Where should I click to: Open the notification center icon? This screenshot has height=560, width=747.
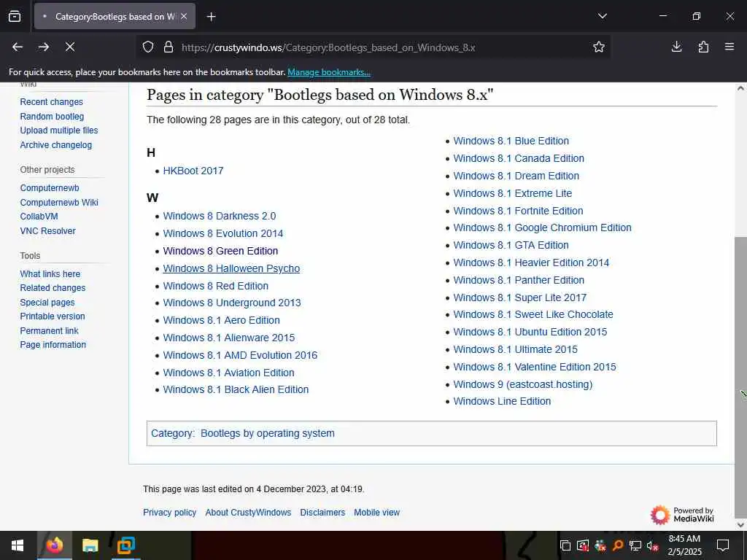(723, 545)
